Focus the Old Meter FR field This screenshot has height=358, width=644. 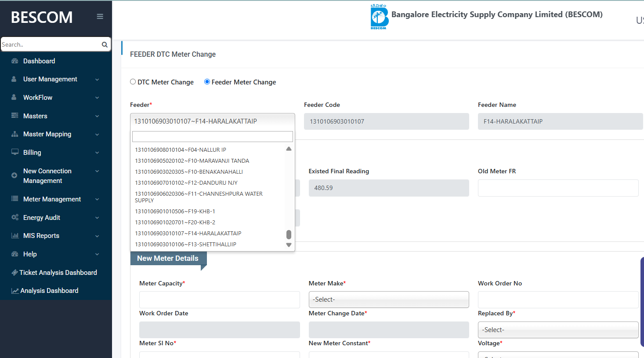(x=558, y=188)
